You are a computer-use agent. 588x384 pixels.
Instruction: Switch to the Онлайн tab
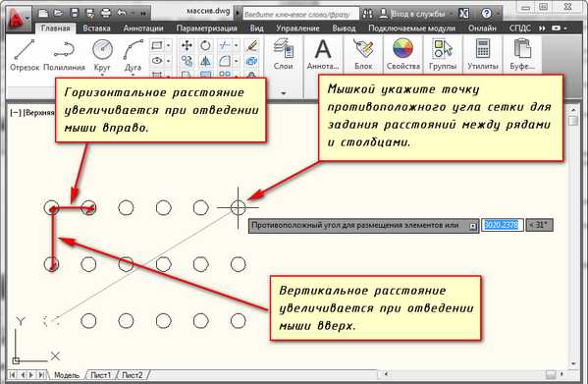click(482, 28)
